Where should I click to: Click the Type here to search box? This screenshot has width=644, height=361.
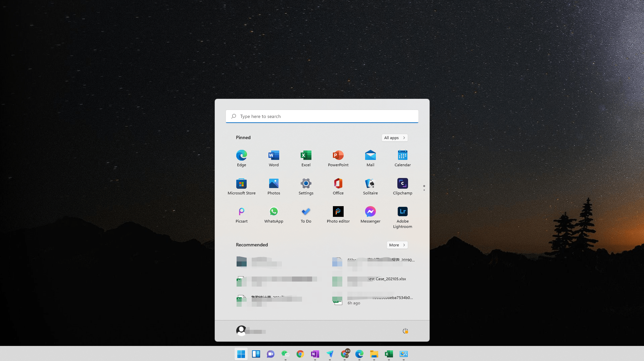[322, 116]
